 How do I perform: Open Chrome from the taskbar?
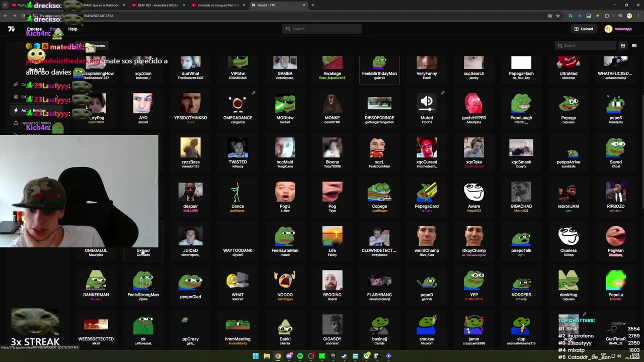click(x=278, y=356)
